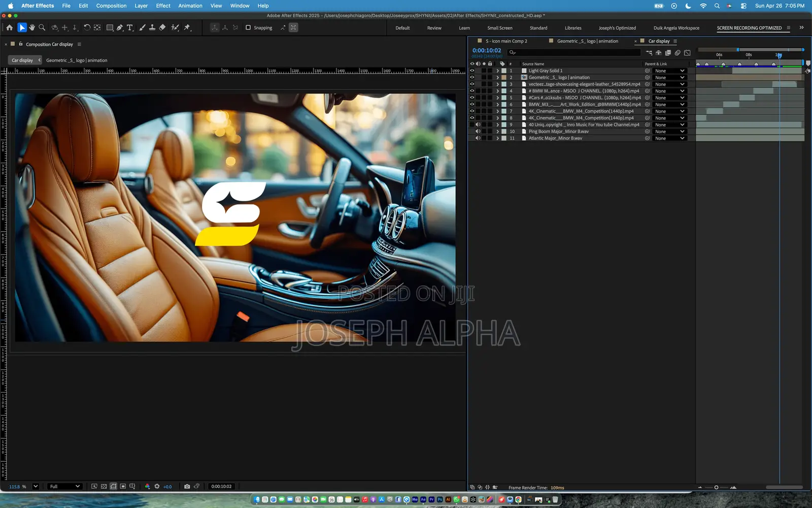Screen dimensions: 812x508
Task: Mute audio of Ping Boom Major_Minor B.wav
Action: pos(478,131)
